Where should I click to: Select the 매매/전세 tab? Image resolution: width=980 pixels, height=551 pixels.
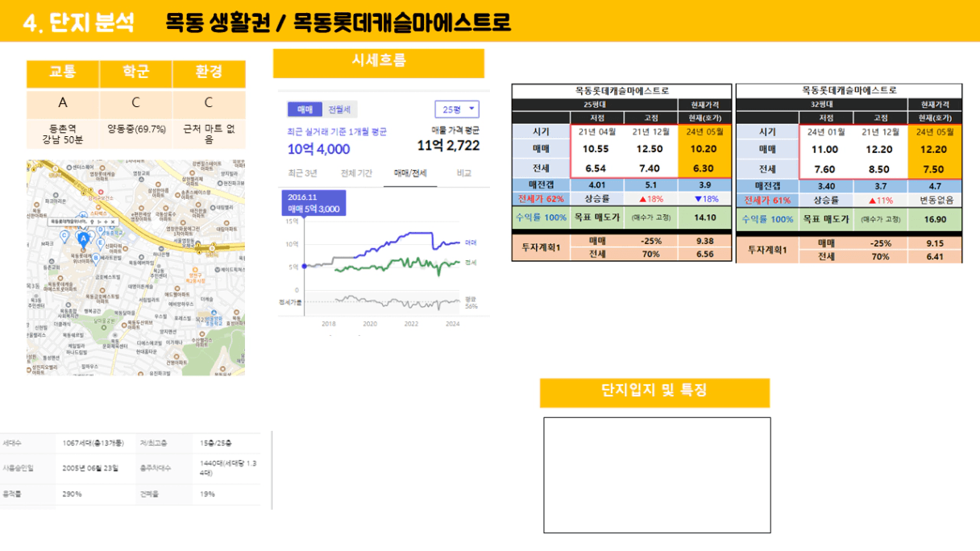pyautogui.click(x=410, y=173)
